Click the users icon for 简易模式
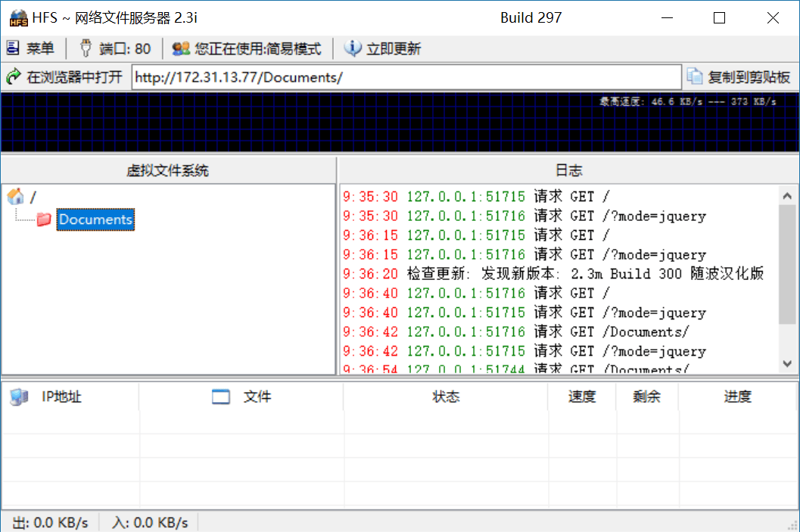This screenshot has width=800, height=532. click(181, 49)
